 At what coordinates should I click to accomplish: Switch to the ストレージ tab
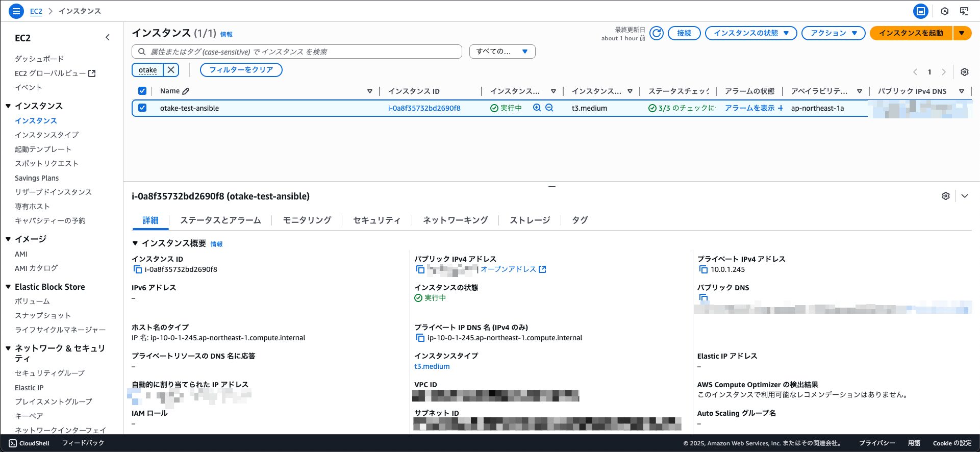coord(530,220)
